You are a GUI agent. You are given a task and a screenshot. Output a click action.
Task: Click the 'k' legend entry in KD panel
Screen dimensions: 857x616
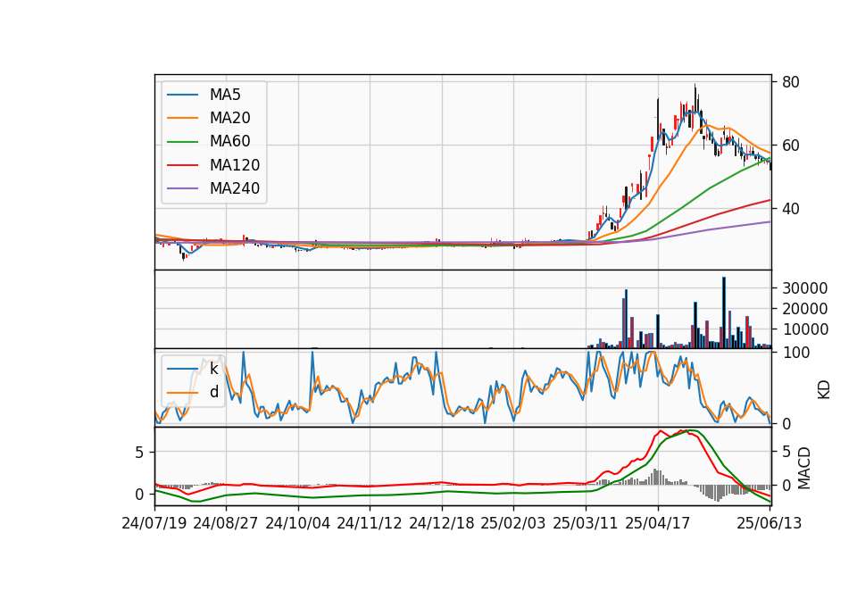[213, 369]
